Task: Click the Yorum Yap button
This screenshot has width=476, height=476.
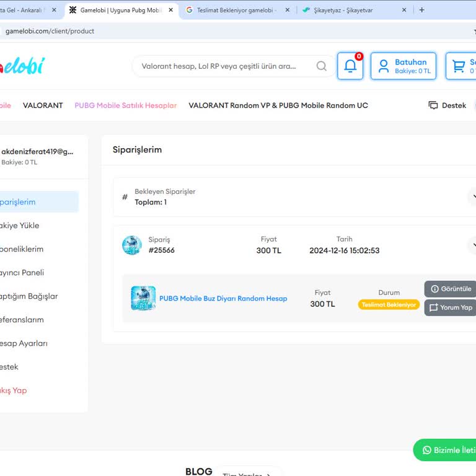Action: tap(451, 307)
